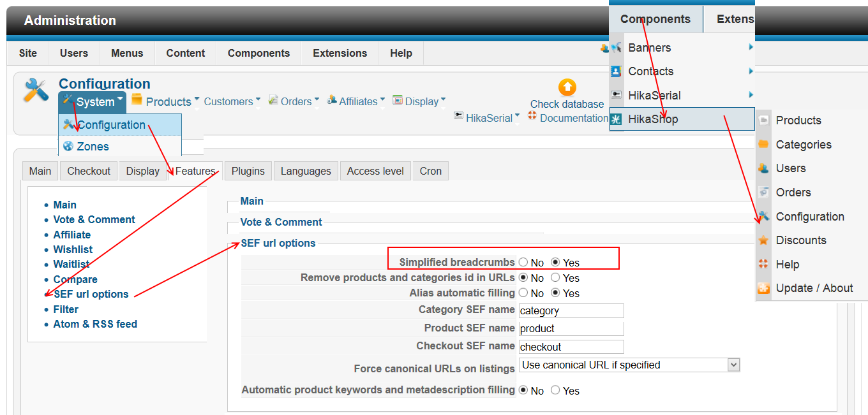Screen dimensions: 868x415
Task: Click the Zones globe icon
Action: click(68, 146)
